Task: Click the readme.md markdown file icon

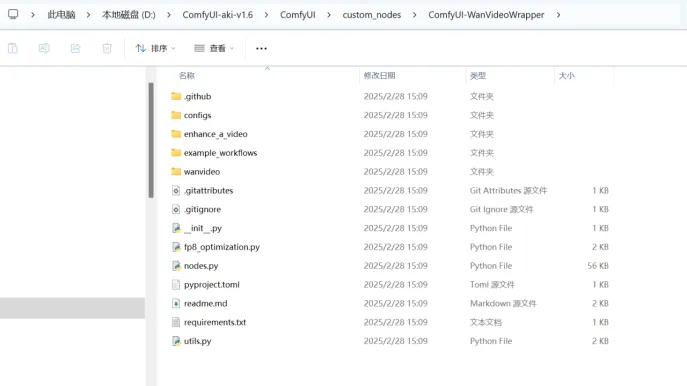Action: click(176, 303)
